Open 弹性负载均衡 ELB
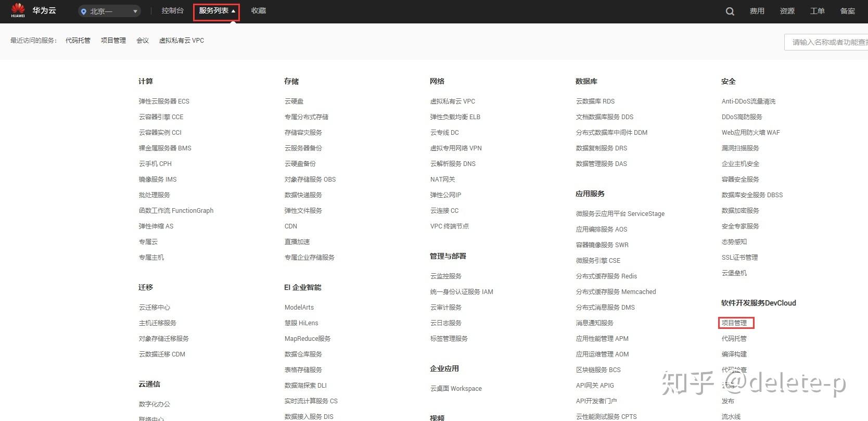The image size is (868, 421). [x=455, y=117]
